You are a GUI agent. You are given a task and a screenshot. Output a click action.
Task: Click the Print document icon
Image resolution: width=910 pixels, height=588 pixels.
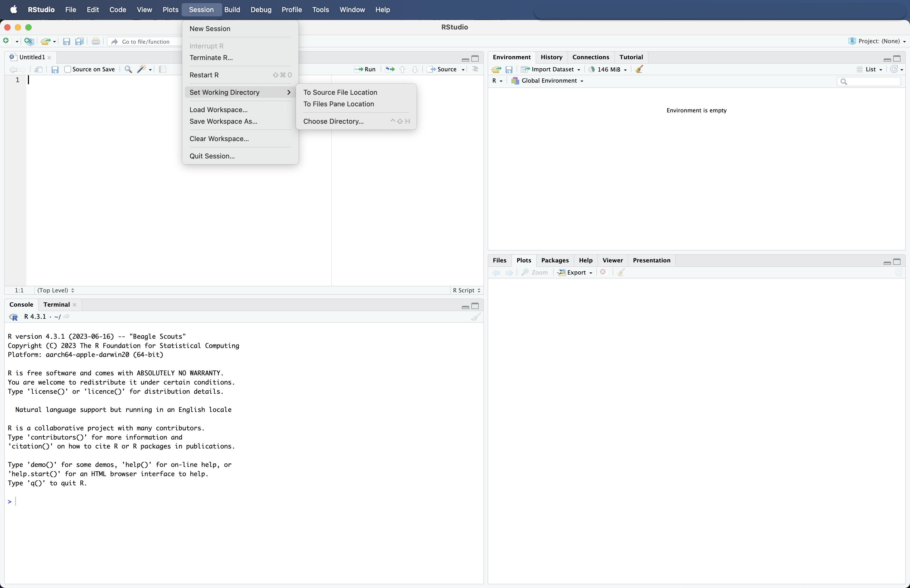click(x=96, y=41)
